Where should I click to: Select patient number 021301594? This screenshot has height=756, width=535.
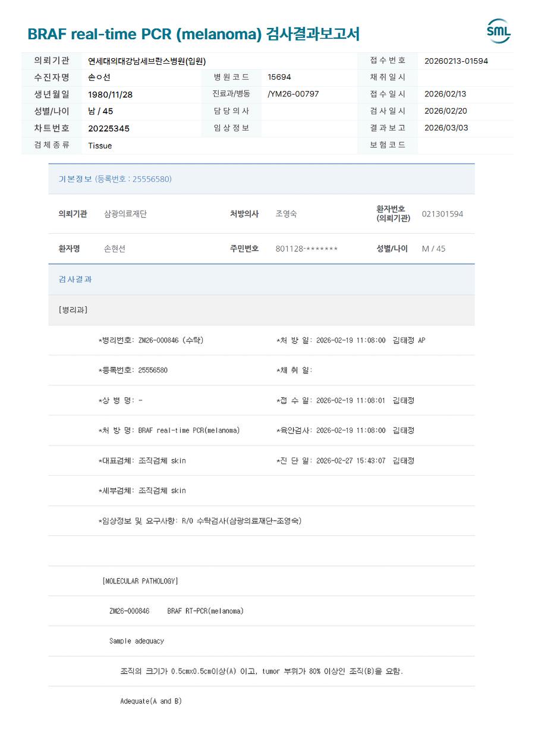(x=442, y=214)
